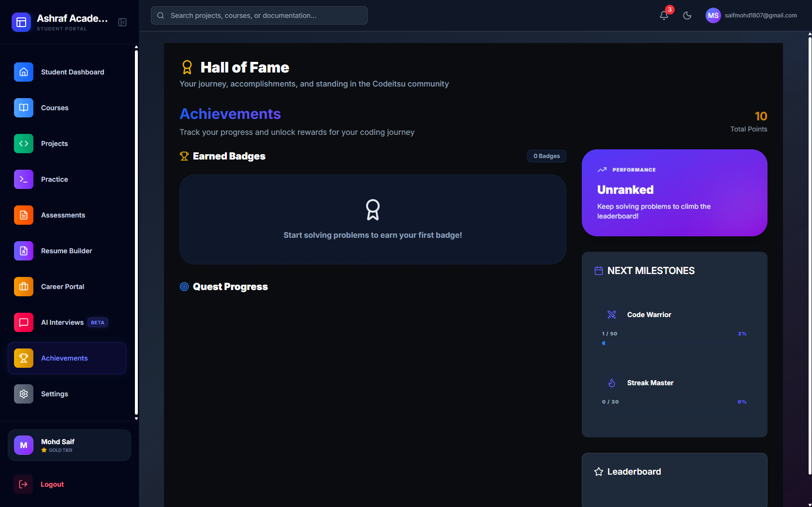Click the sidebar scrollbar down arrow
812x507 pixels.
(x=136, y=419)
